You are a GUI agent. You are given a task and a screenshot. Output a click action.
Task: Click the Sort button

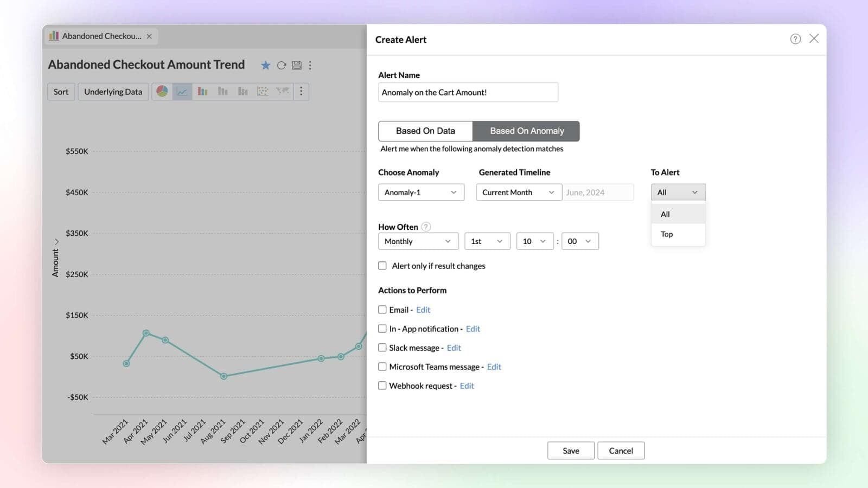coord(61,92)
